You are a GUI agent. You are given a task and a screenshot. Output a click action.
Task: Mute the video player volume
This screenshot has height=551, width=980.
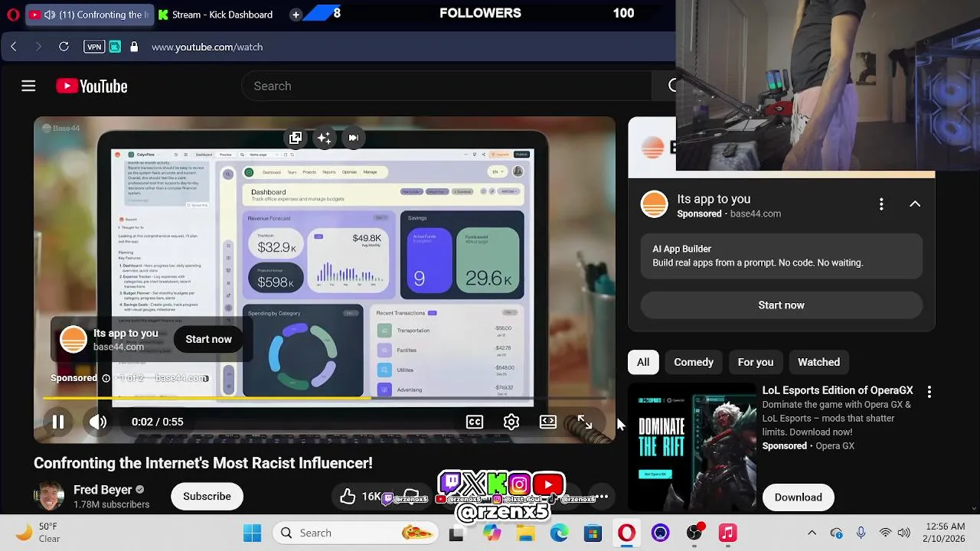coord(98,422)
